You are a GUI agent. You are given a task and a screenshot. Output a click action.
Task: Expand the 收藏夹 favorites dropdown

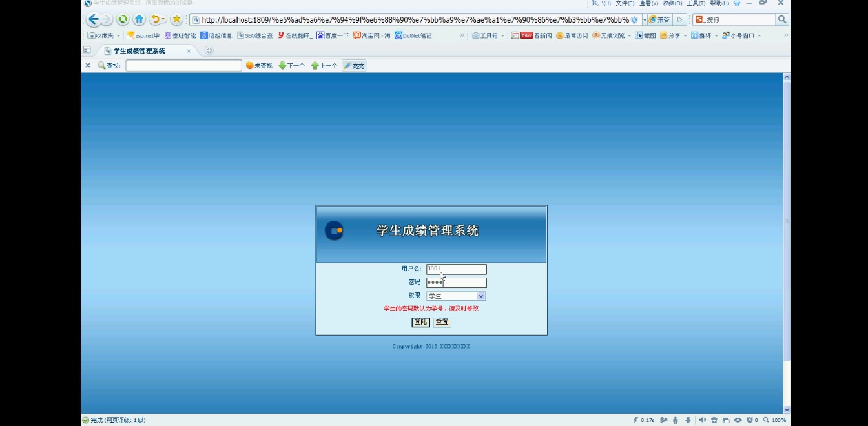pos(118,35)
